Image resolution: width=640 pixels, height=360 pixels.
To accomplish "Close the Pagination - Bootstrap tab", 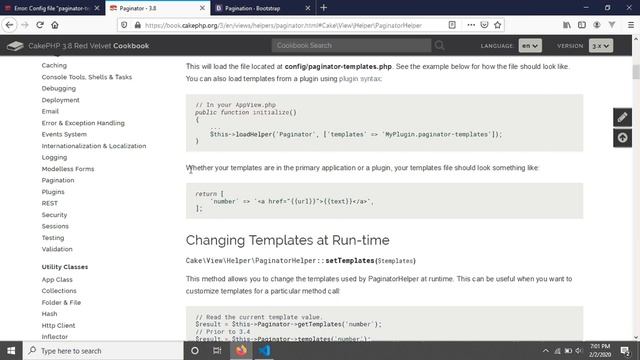I will coord(308,8).
